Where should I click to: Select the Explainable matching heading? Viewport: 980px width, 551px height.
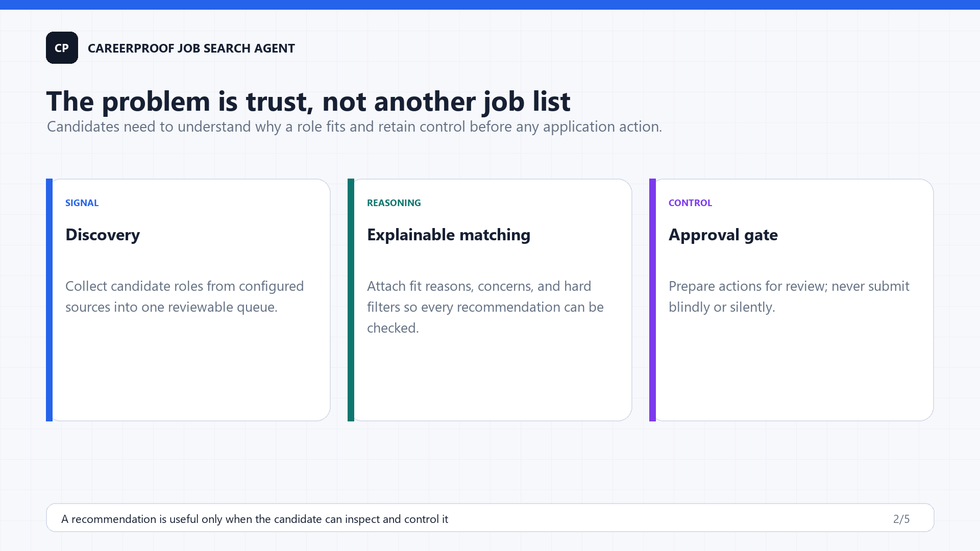point(449,235)
